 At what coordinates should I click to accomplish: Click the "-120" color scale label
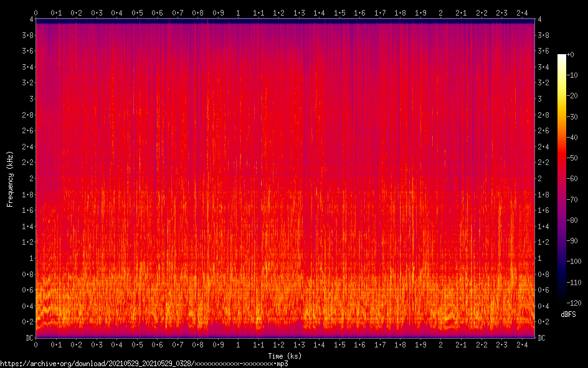(574, 303)
